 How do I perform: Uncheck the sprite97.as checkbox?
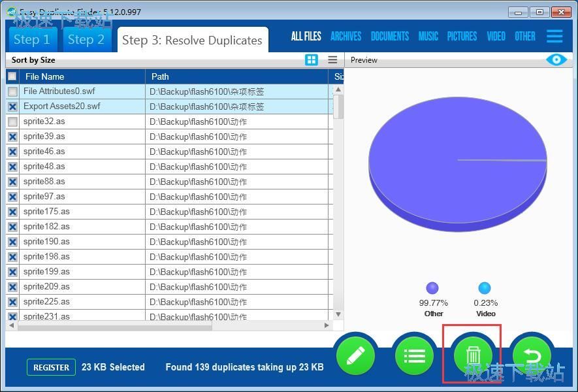pyautogui.click(x=12, y=197)
